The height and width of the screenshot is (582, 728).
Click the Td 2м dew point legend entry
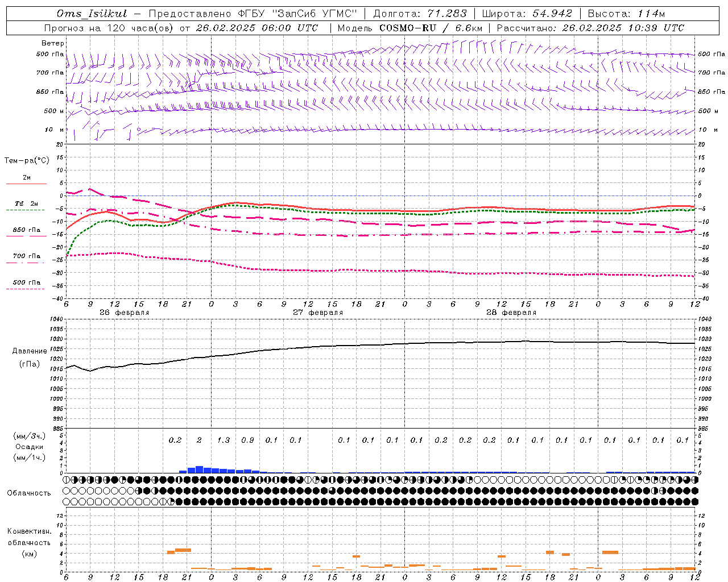pyautogui.click(x=27, y=203)
